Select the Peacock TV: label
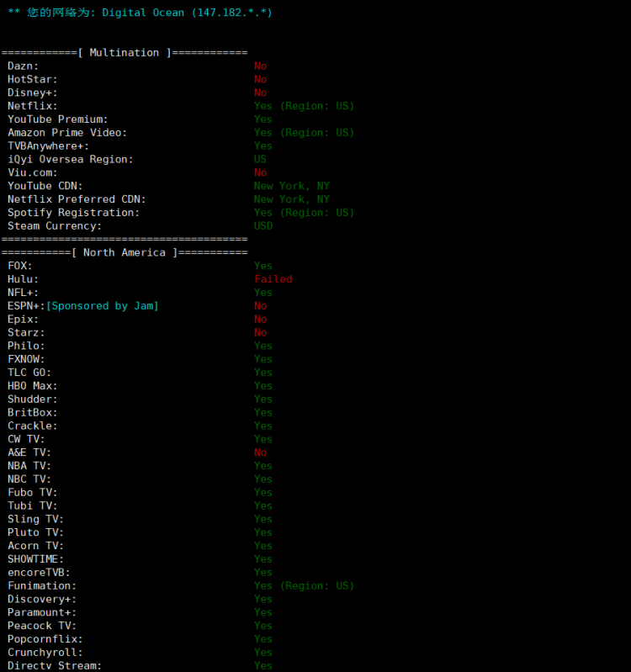 42,625
